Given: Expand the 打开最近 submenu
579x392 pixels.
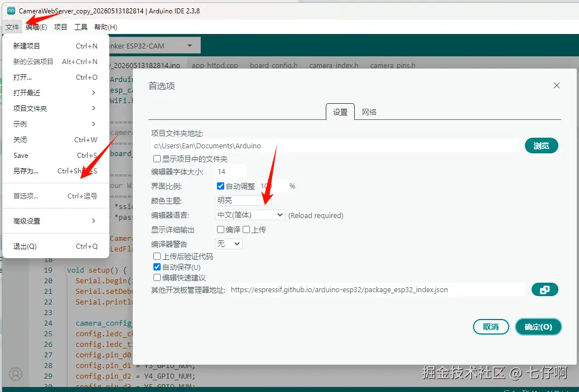Looking at the screenshot, I should (55, 93).
